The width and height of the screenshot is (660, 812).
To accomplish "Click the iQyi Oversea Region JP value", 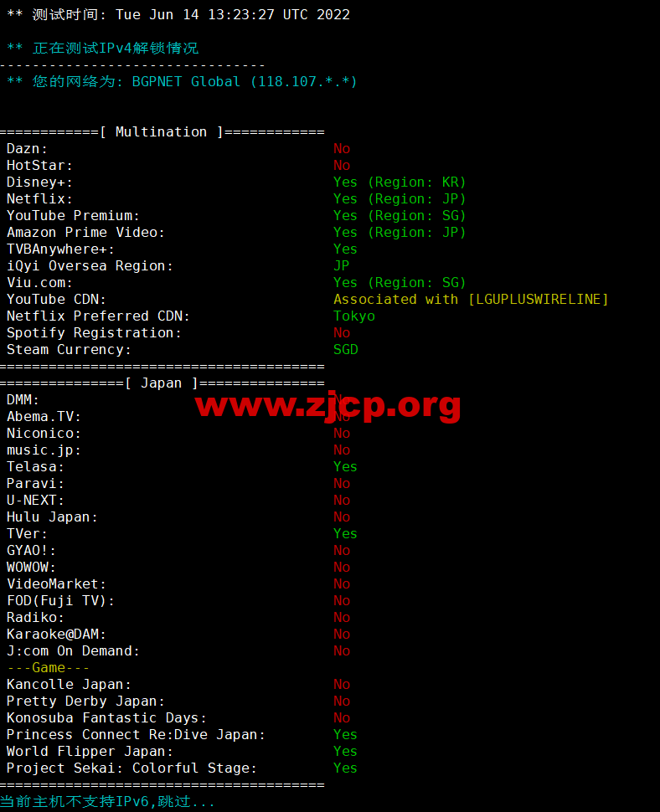I will [x=341, y=265].
